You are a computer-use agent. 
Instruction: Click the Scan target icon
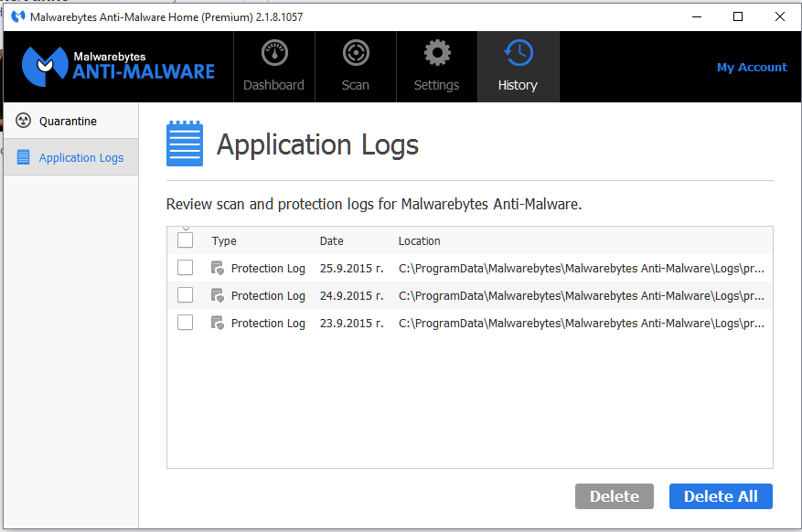coord(356,53)
